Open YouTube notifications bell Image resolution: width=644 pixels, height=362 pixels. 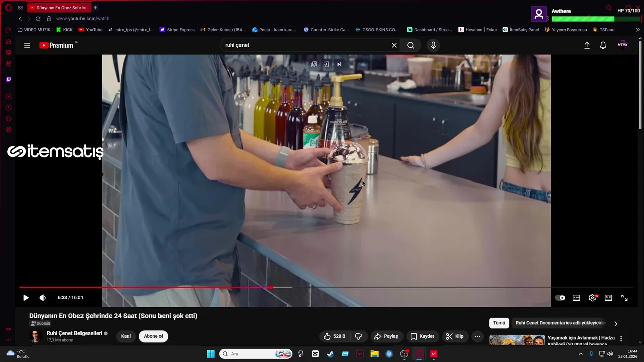point(603,45)
